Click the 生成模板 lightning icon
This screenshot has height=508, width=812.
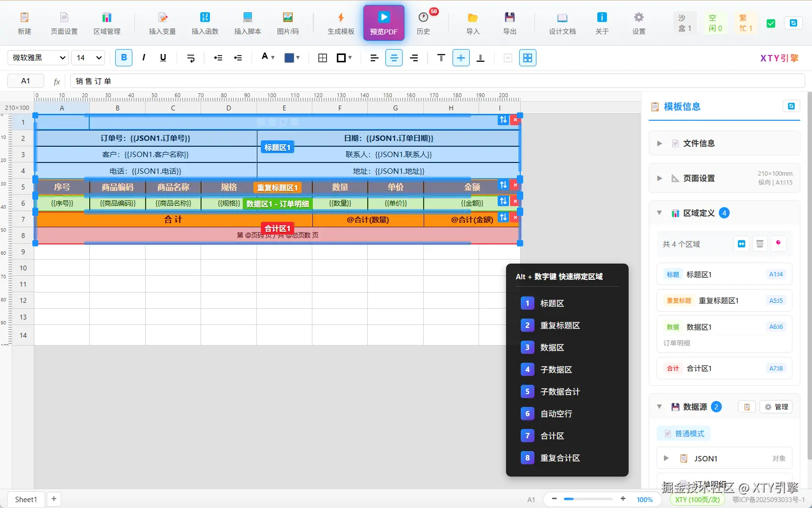tap(341, 23)
